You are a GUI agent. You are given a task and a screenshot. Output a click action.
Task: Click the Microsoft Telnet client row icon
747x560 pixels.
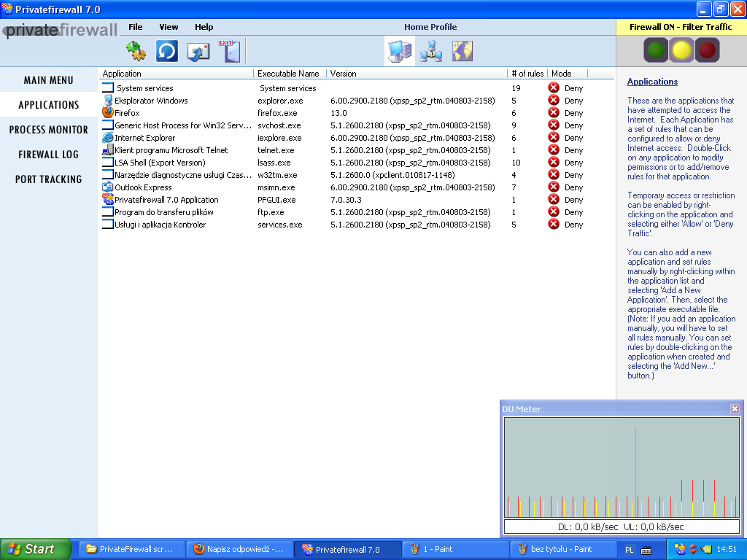[108, 149]
